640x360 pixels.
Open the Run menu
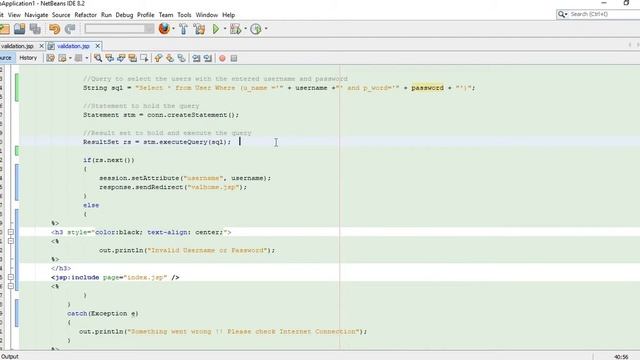(x=106, y=15)
